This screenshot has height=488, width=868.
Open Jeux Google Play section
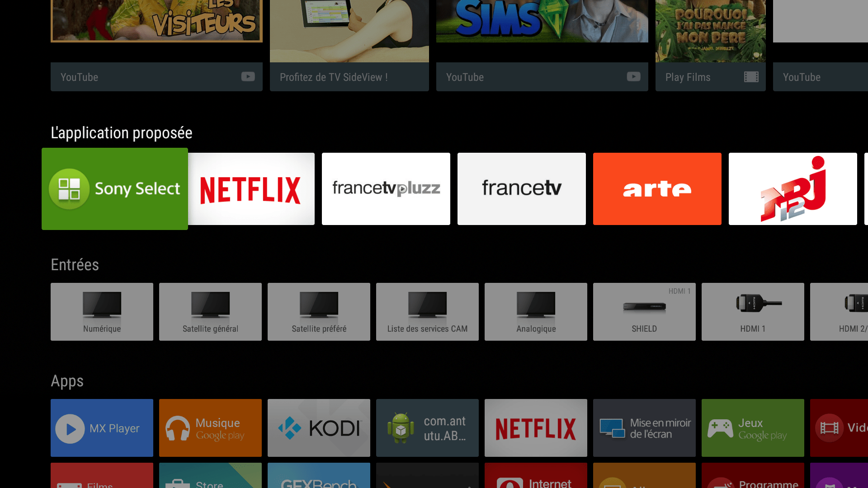752,428
